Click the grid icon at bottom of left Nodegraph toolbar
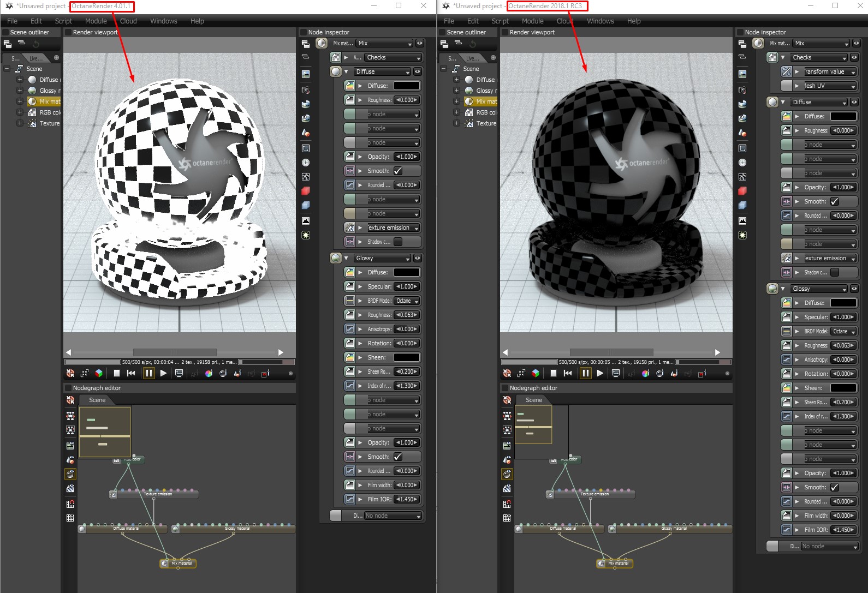This screenshot has width=868, height=593. pos(70,518)
